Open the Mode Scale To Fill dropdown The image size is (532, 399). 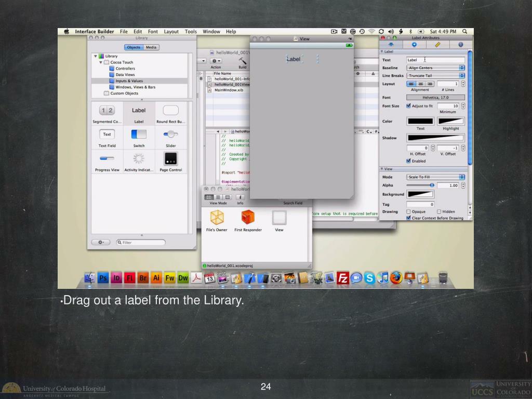(436, 177)
